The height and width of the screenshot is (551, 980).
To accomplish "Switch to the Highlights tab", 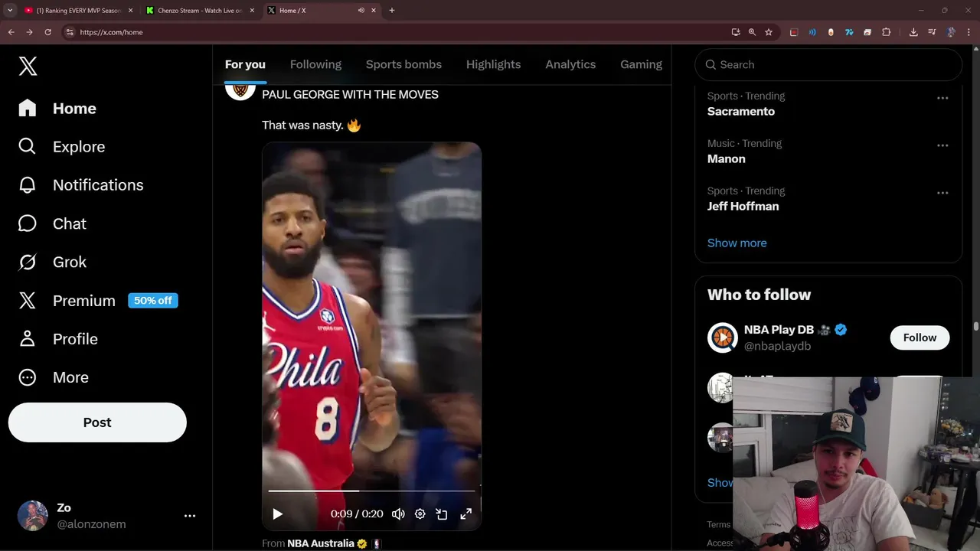I will pyautogui.click(x=493, y=64).
